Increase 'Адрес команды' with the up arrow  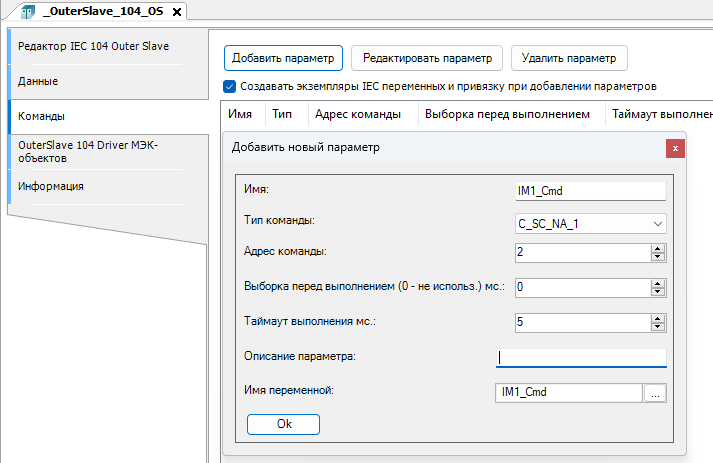657,248
